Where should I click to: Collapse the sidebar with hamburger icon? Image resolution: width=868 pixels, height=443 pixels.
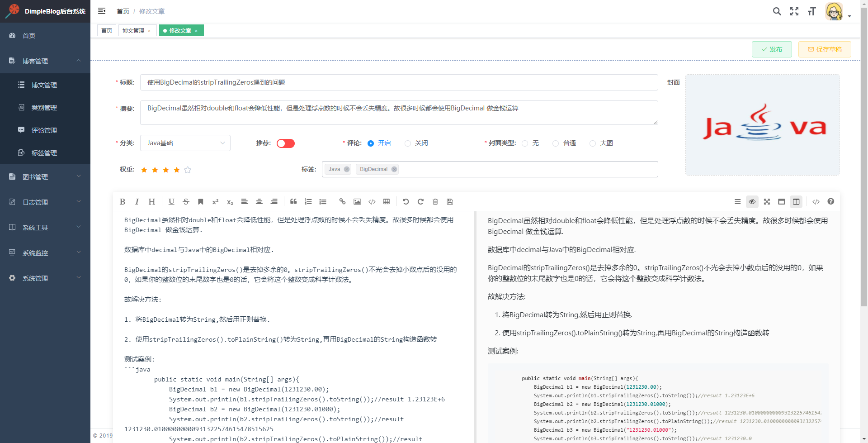click(x=102, y=11)
